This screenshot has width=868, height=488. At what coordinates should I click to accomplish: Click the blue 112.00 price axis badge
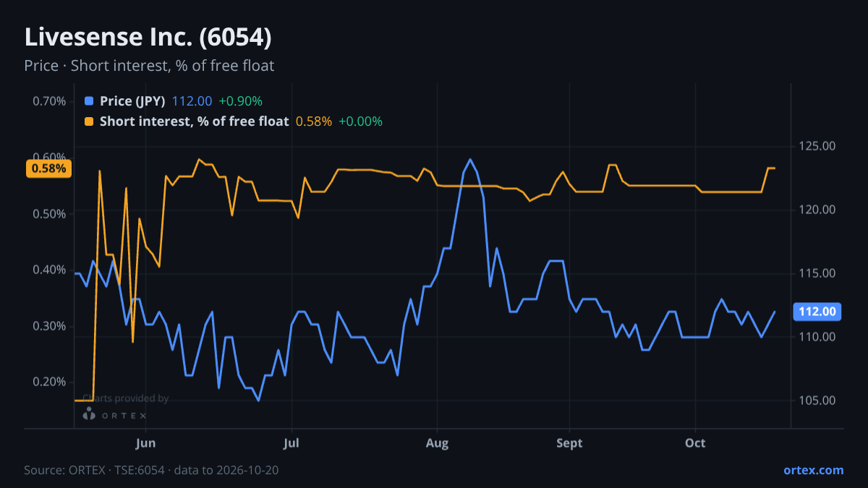pyautogui.click(x=818, y=312)
